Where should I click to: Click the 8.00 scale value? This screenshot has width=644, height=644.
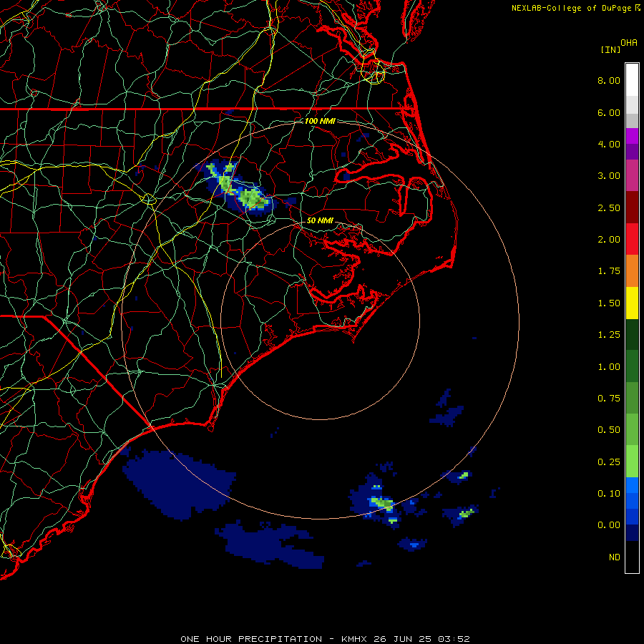(x=609, y=80)
